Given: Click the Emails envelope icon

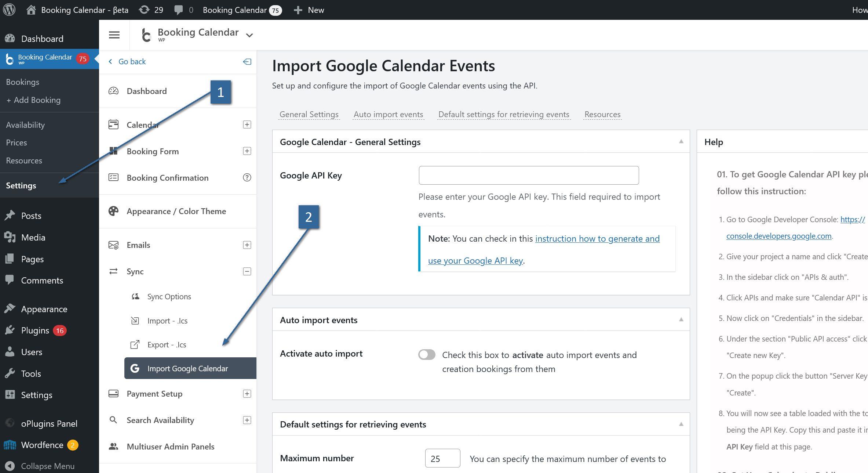Looking at the screenshot, I should coord(113,245).
